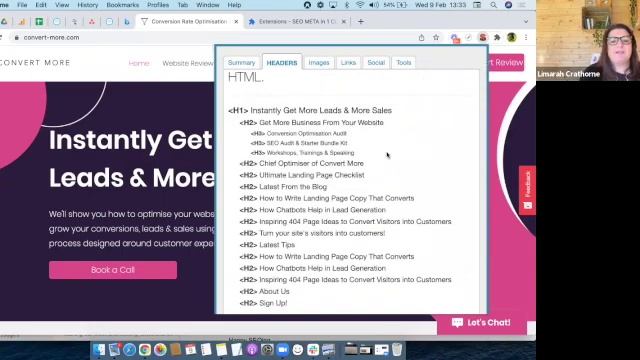
Task: Launch Safari from the Dock
Action: click(129, 350)
